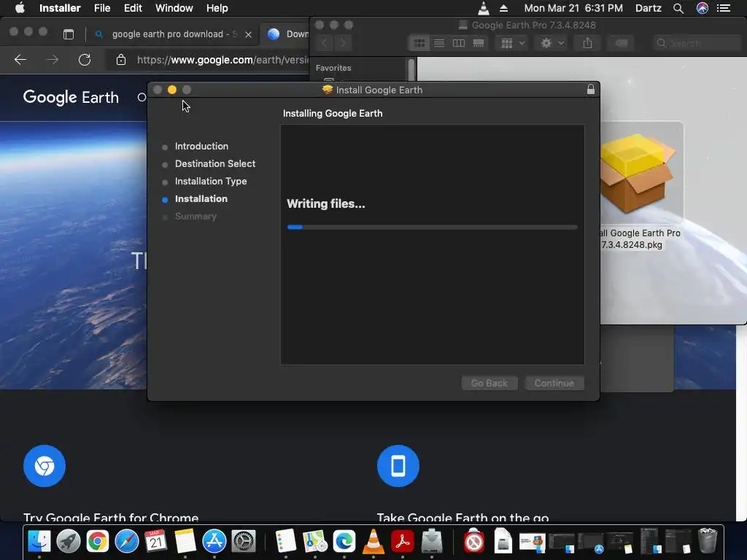Reload the browser page
Screen dimensions: 747x560
(85, 60)
